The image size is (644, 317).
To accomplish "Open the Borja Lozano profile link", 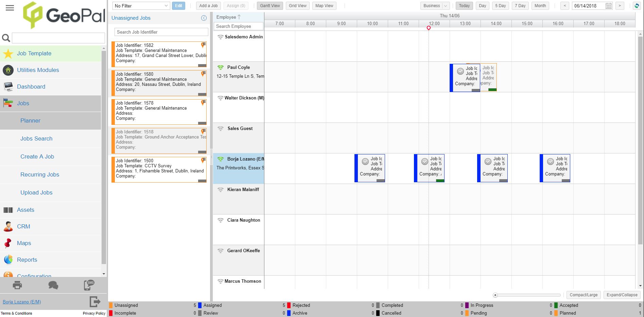I will [x=21, y=302].
